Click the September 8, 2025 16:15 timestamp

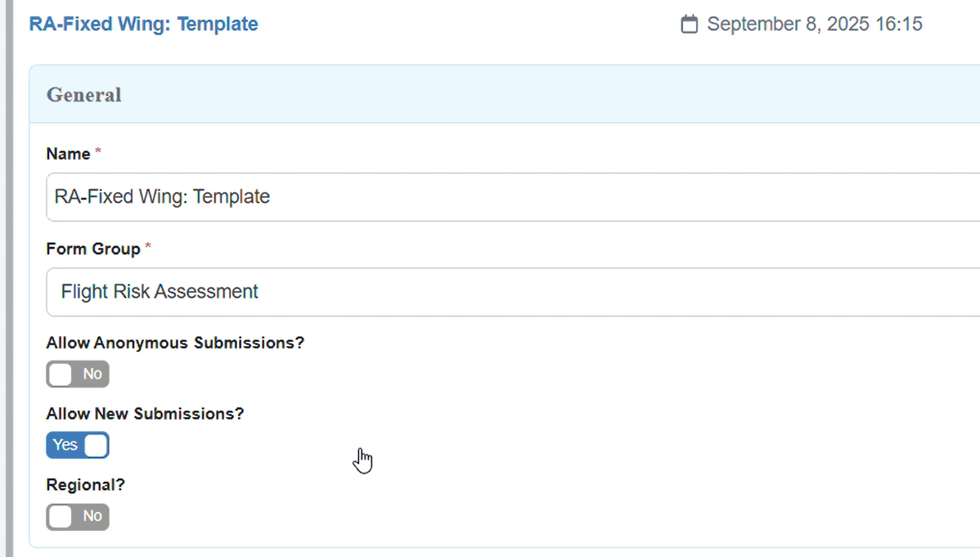(814, 25)
